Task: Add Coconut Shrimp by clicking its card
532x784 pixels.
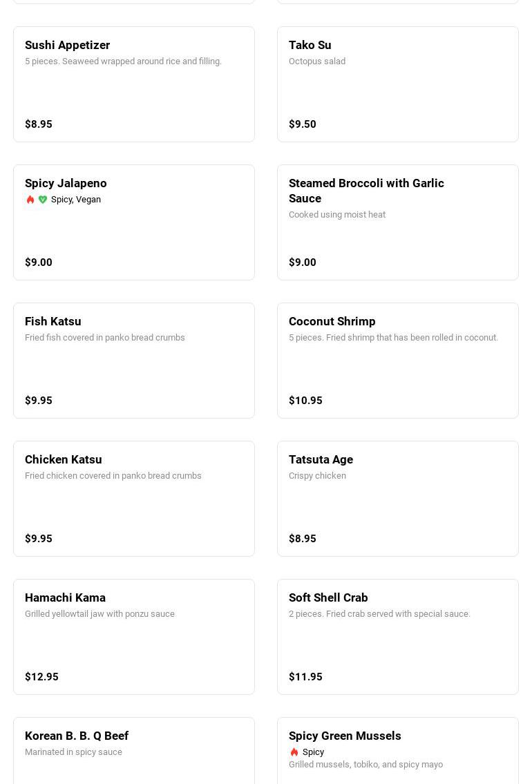Action: (398, 361)
